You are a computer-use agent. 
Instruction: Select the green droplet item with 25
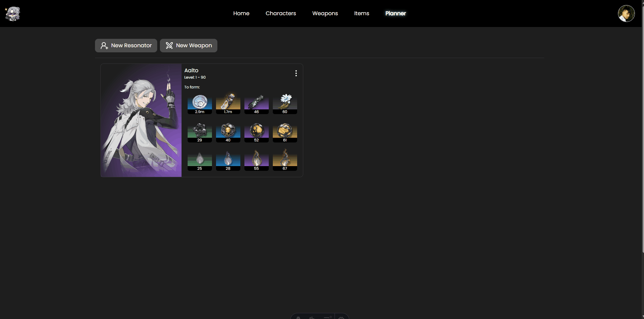coord(200,160)
